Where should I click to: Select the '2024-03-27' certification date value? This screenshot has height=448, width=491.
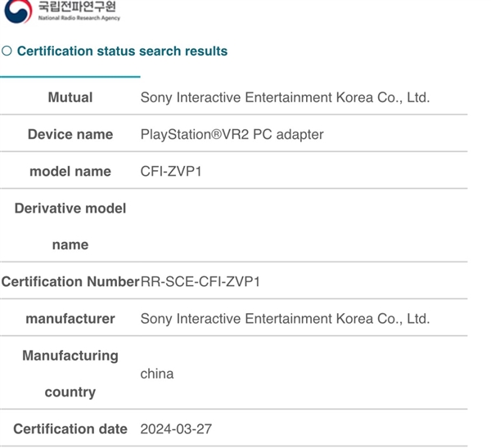(176, 429)
